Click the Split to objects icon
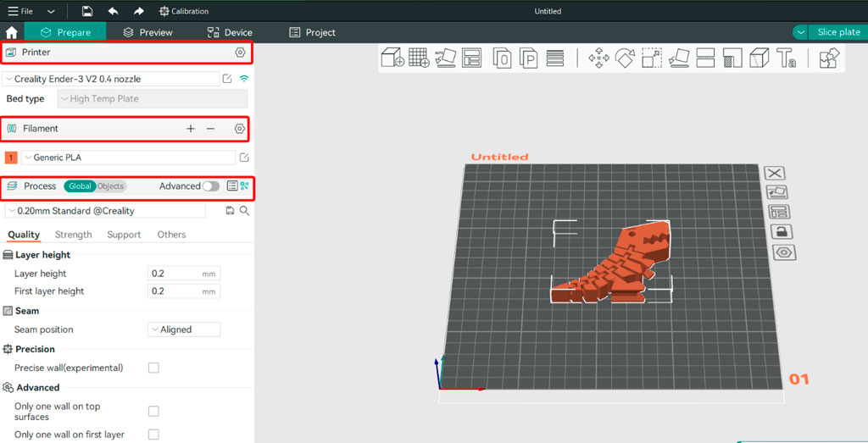 502,58
